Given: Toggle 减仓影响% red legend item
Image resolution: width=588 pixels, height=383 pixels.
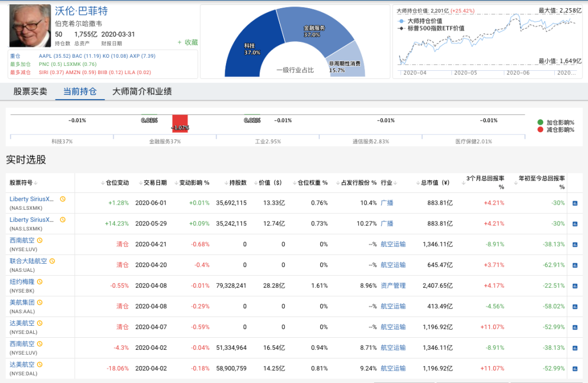Looking at the screenshot, I should [x=556, y=130].
